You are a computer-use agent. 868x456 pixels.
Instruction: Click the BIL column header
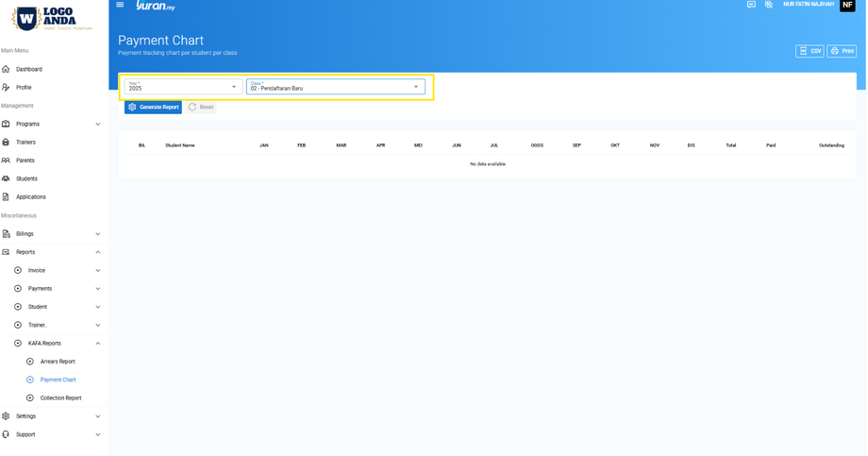142,145
